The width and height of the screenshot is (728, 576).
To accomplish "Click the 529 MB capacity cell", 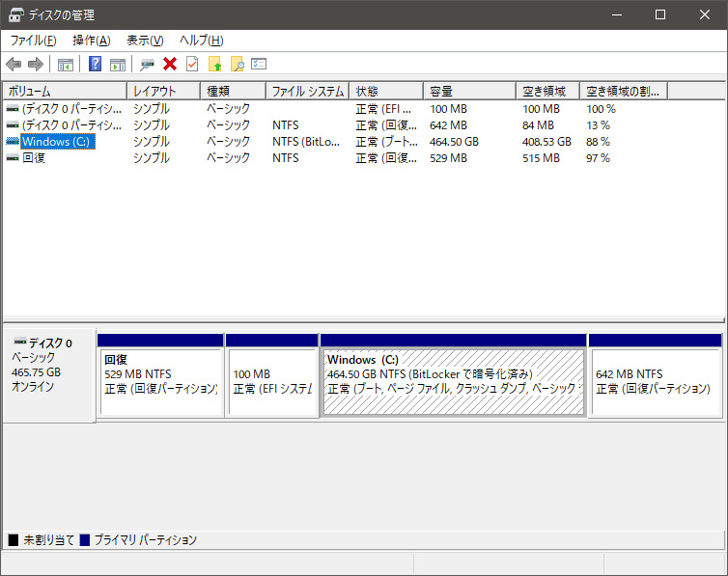I will click(x=449, y=158).
